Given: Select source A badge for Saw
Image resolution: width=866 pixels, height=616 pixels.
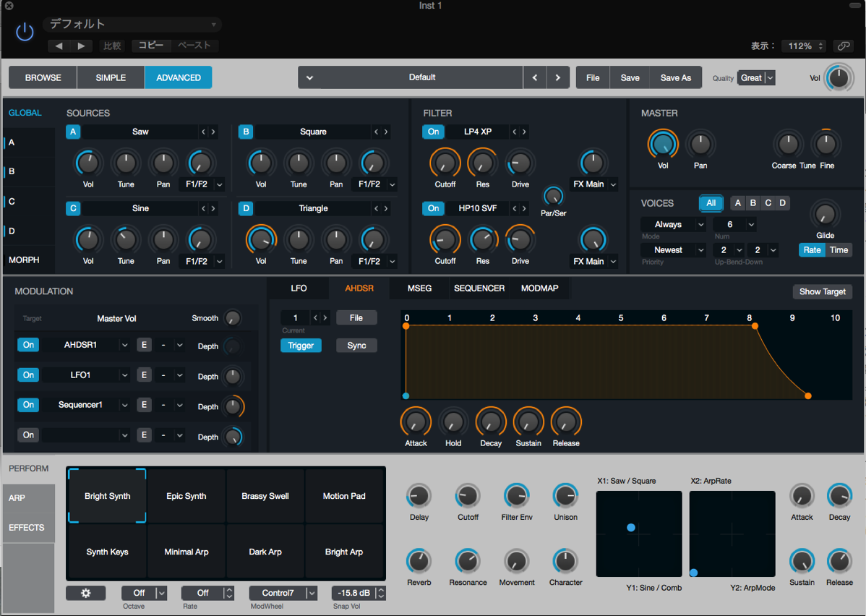Looking at the screenshot, I should [73, 132].
